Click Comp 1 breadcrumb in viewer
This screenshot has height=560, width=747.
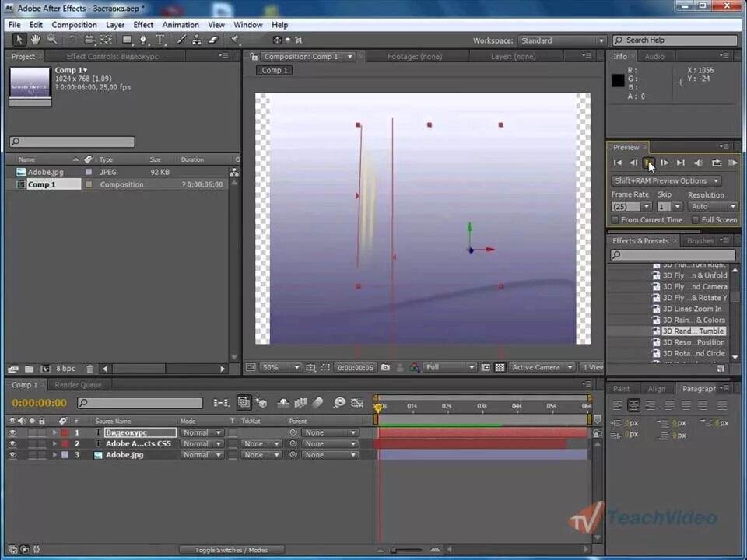pos(275,70)
